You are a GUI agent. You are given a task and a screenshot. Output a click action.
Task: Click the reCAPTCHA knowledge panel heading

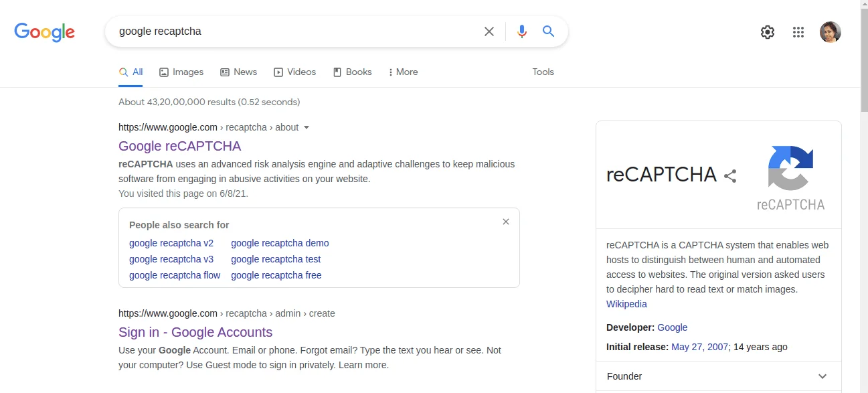pyautogui.click(x=661, y=175)
